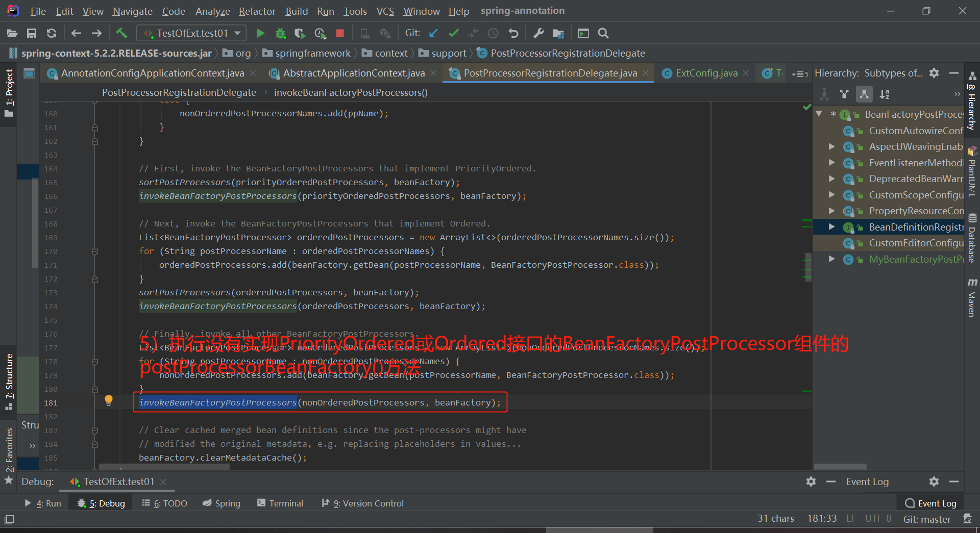Click the Synchronize refresh icon
Image resolution: width=980 pixels, height=533 pixels.
click(52, 33)
